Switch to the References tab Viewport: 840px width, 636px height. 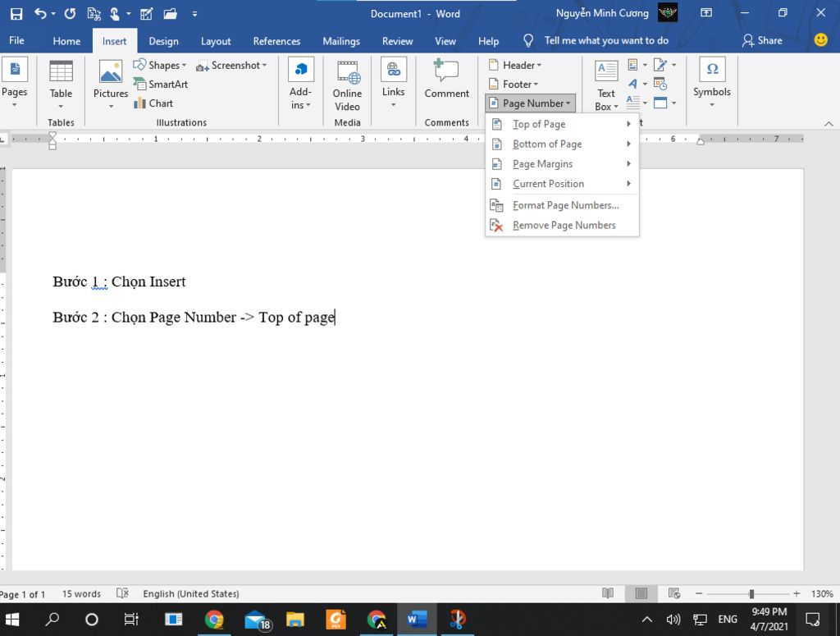(x=276, y=41)
